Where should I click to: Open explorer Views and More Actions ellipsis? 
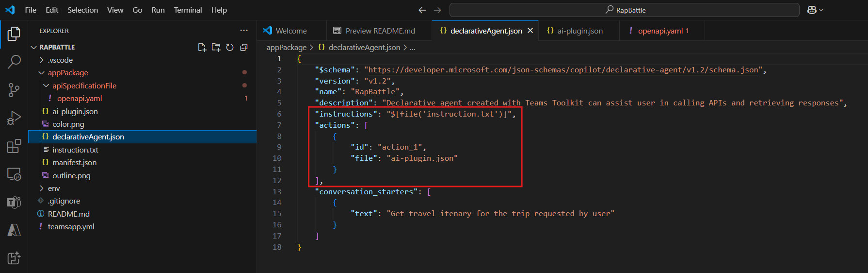[244, 31]
